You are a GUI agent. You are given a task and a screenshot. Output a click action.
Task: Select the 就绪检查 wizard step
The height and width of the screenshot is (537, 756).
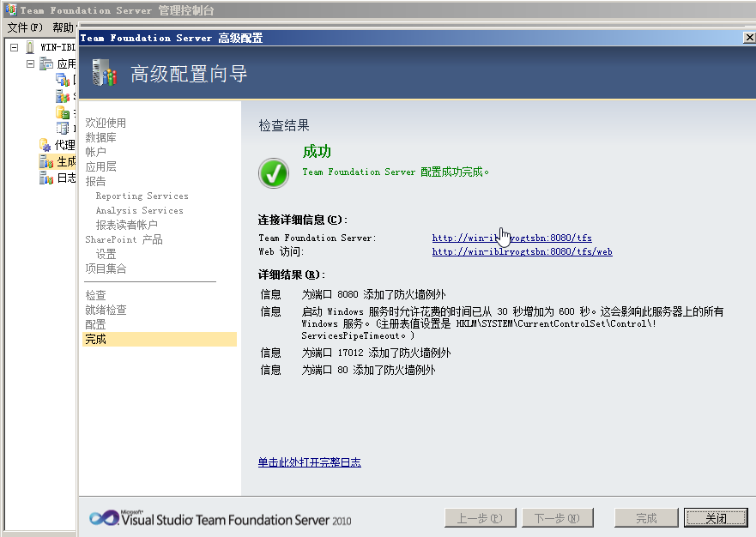[106, 310]
